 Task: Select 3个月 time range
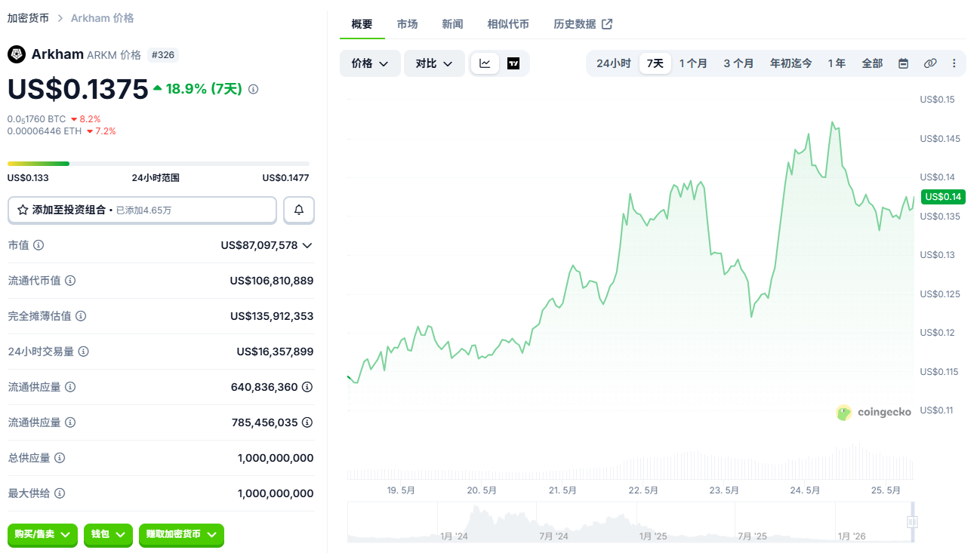738,63
